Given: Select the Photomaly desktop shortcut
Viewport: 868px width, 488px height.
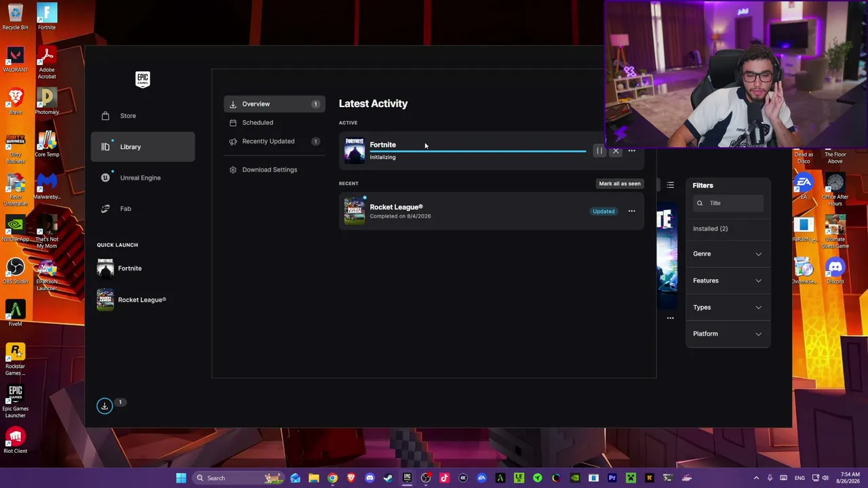Looking at the screenshot, I should pyautogui.click(x=47, y=102).
